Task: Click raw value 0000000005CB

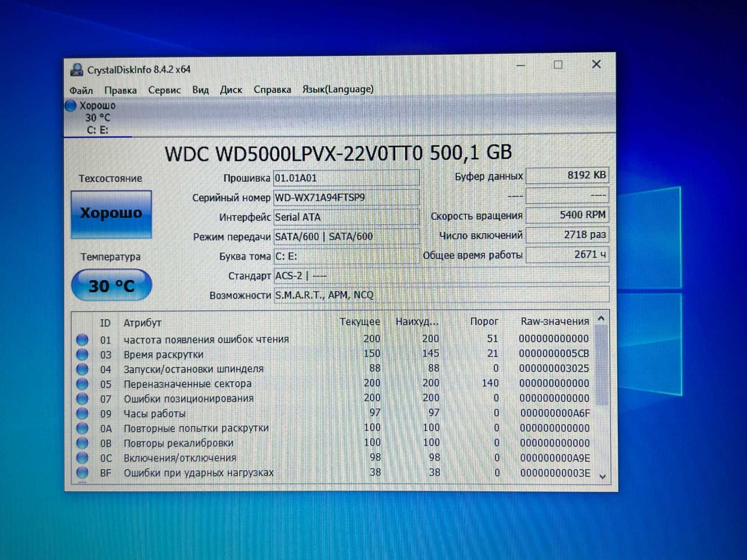Action: pos(554,353)
